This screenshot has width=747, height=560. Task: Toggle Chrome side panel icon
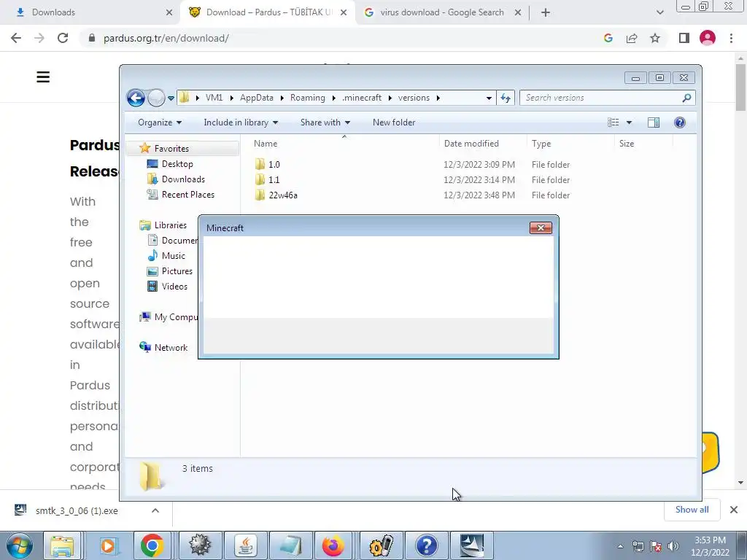[684, 38]
